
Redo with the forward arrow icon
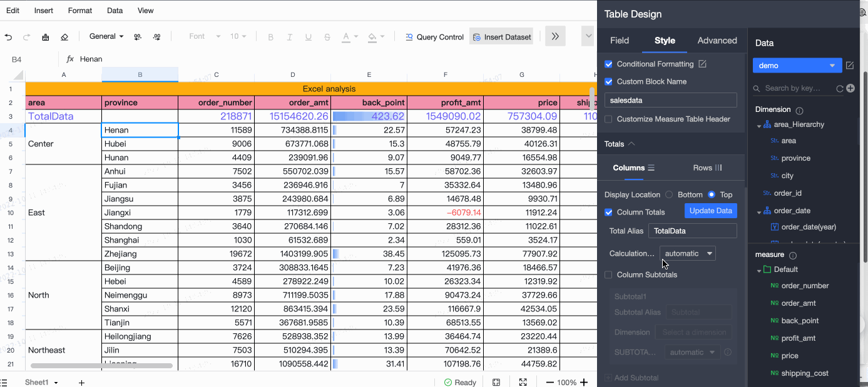tap(27, 37)
